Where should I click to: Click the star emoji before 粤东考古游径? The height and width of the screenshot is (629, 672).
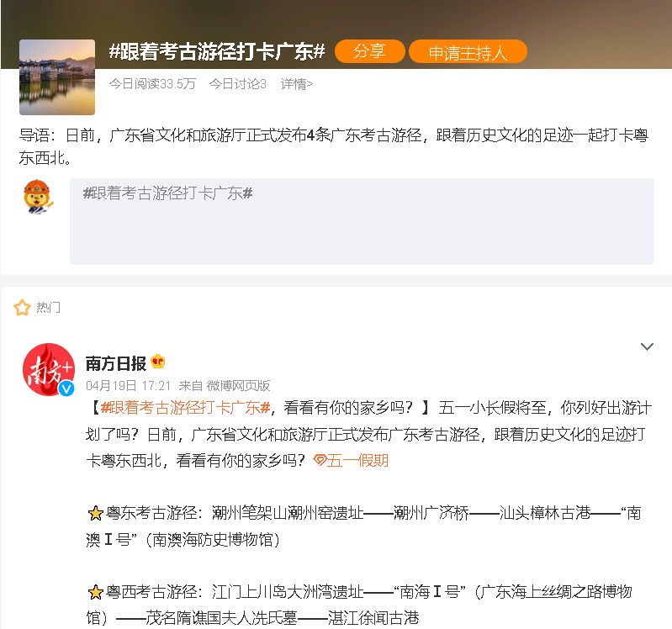[x=96, y=513]
